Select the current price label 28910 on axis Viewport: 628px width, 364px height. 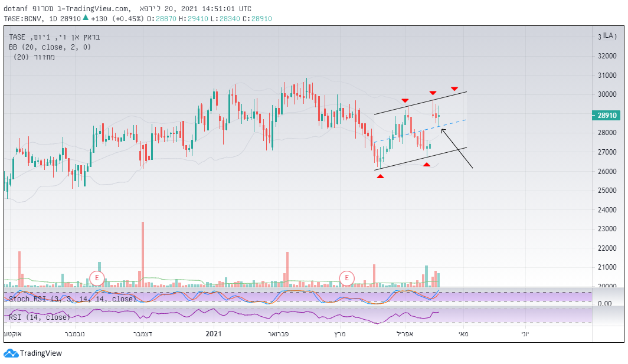[x=607, y=115]
